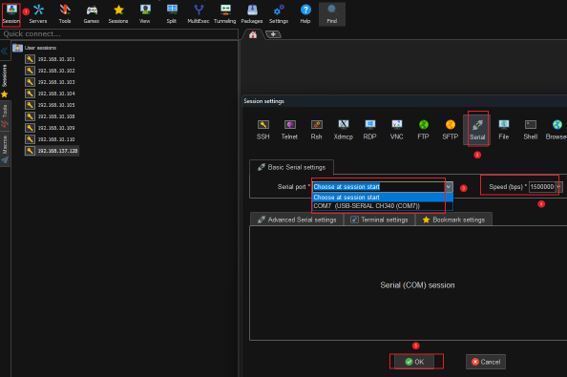
Task: Click the yellow star sidebar icon
Action: point(4,94)
